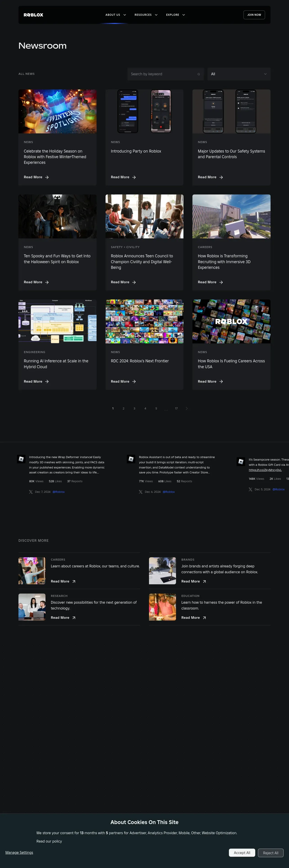Click external arrow icon on Research card
The width and height of the screenshot is (289, 868).
pyautogui.click(x=74, y=618)
